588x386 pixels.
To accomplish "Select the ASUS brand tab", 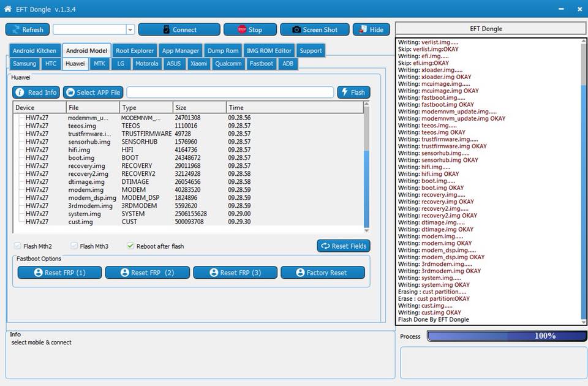I will pyautogui.click(x=173, y=63).
